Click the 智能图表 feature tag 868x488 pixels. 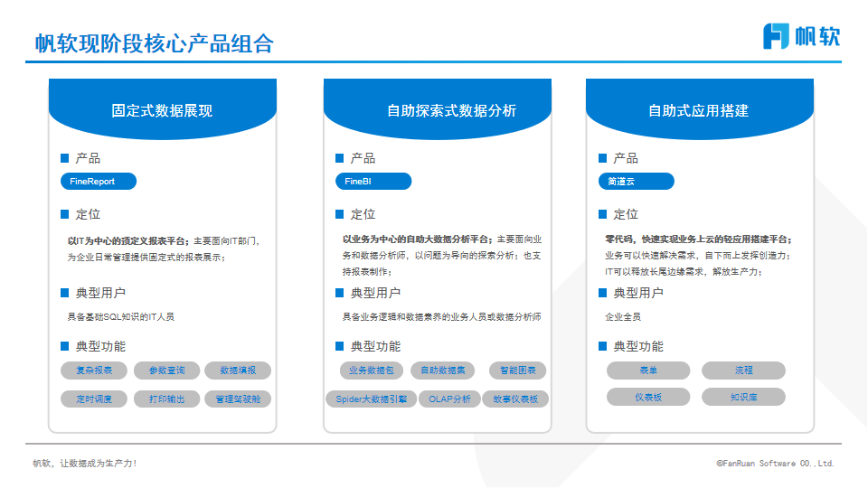[517, 371]
